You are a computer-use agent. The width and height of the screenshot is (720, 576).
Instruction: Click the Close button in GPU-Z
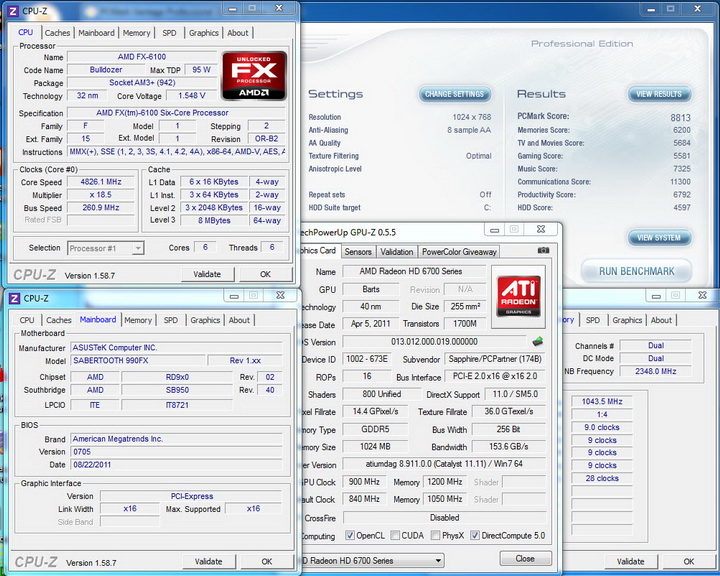tap(525, 559)
